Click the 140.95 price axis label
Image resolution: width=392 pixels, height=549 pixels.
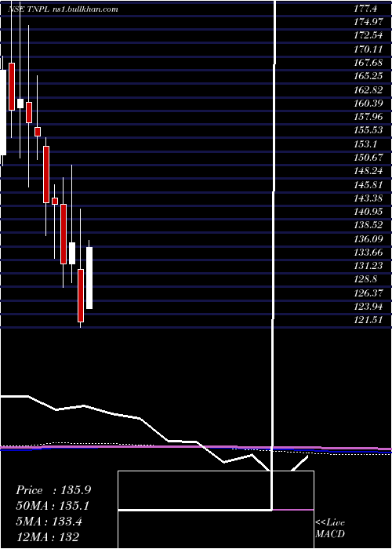pyautogui.click(x=368, y=212)
